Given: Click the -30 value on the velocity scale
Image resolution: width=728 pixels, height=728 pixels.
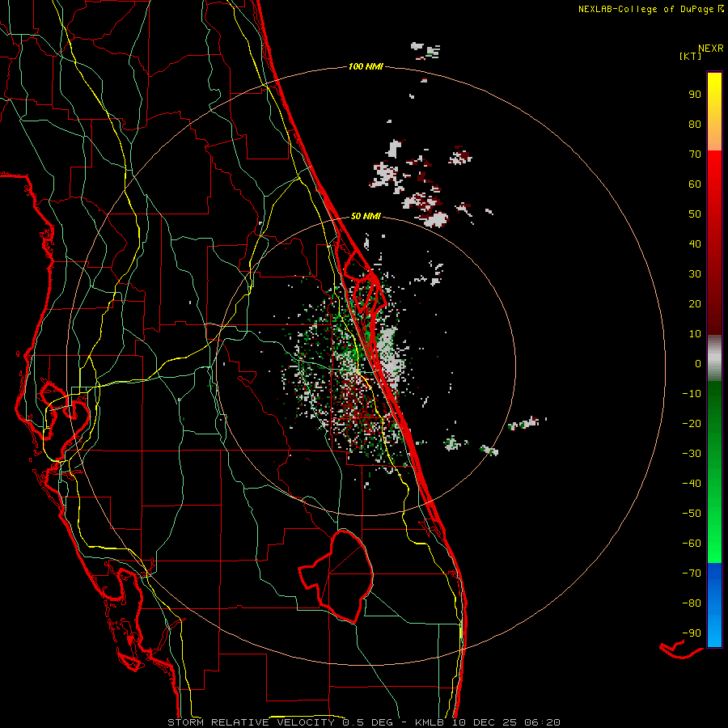Looking at the screenshot, I should coord(692,454).
